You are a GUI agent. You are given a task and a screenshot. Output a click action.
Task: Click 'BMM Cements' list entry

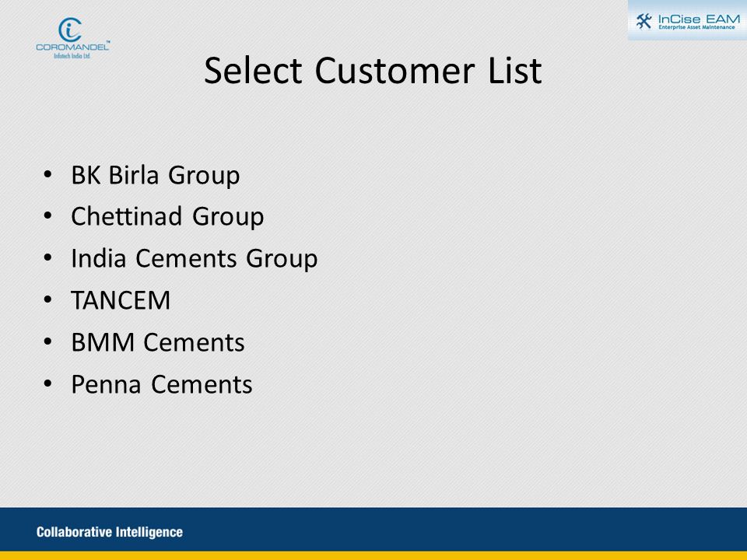click(x=158, y=342)
